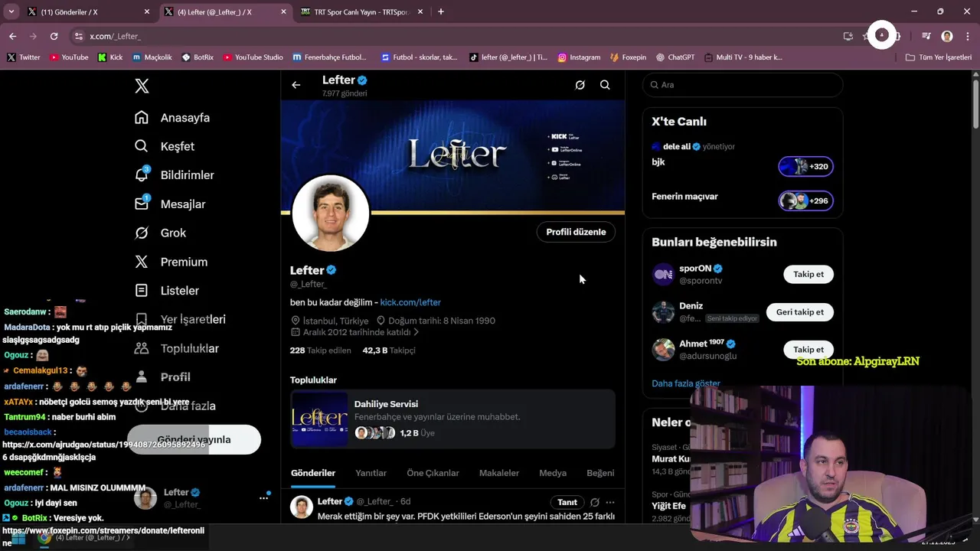980x551 pixels.
Task: Follow Ahmet 1907 with Takip et
Action: click(808, 350)
